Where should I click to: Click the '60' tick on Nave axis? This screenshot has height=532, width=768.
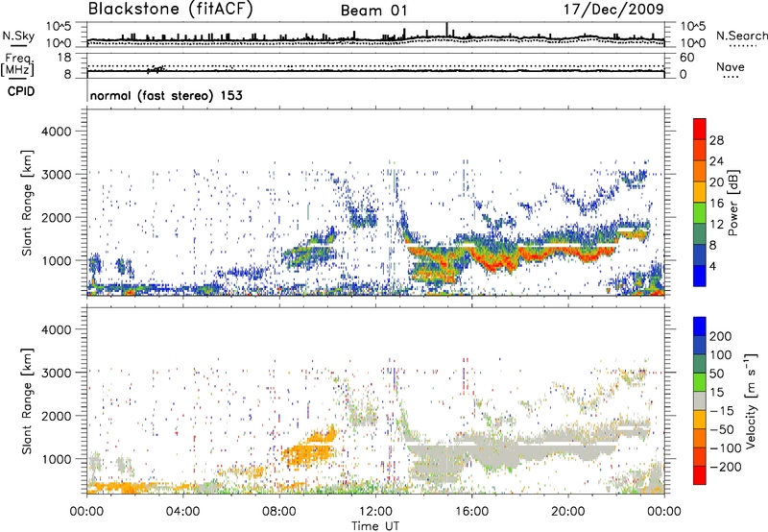point(686,58)
